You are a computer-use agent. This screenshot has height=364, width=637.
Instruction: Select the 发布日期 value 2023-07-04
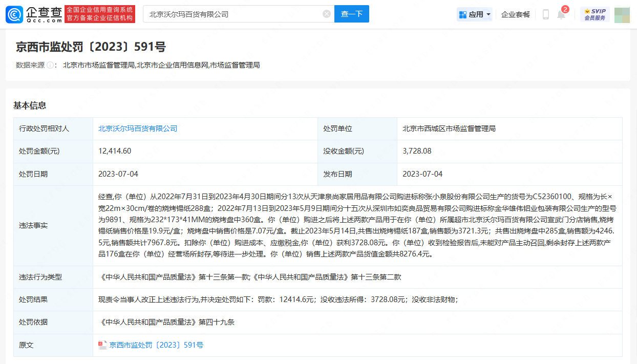coord(422,174)
